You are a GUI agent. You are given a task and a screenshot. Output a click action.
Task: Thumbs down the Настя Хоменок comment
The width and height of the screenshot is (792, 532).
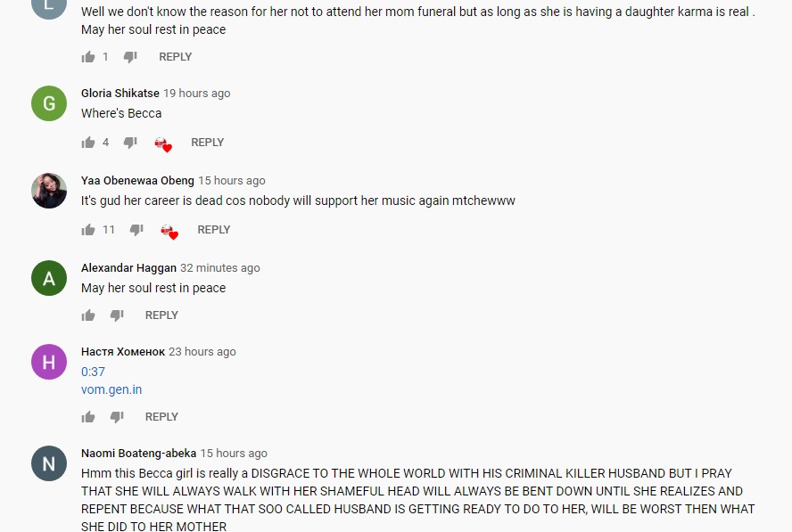coord(117,417)
